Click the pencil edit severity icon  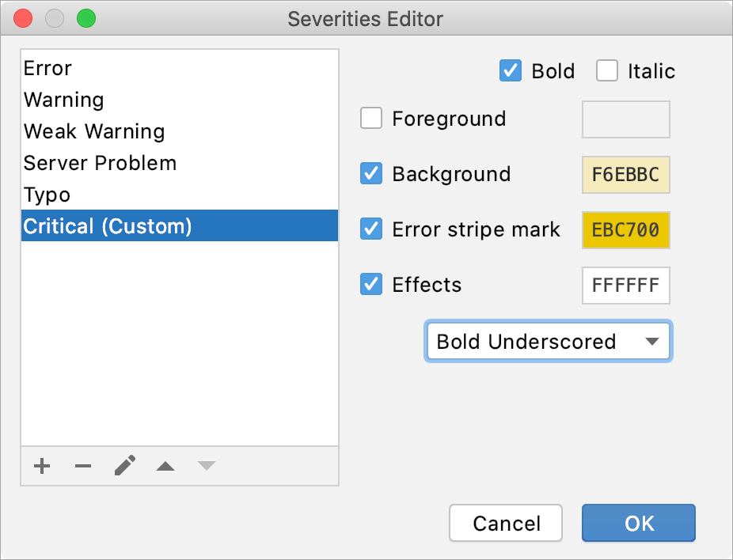tap(124, 466)
